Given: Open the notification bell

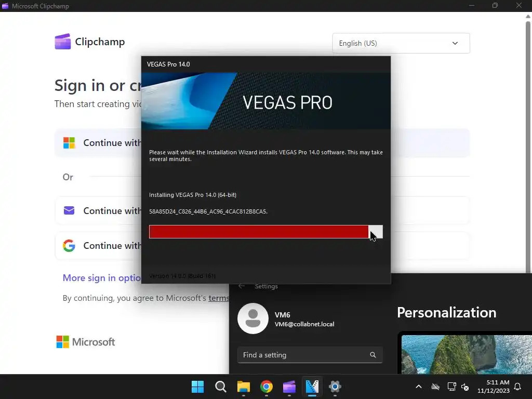Looking at the screenshot, I should point(517,387).
